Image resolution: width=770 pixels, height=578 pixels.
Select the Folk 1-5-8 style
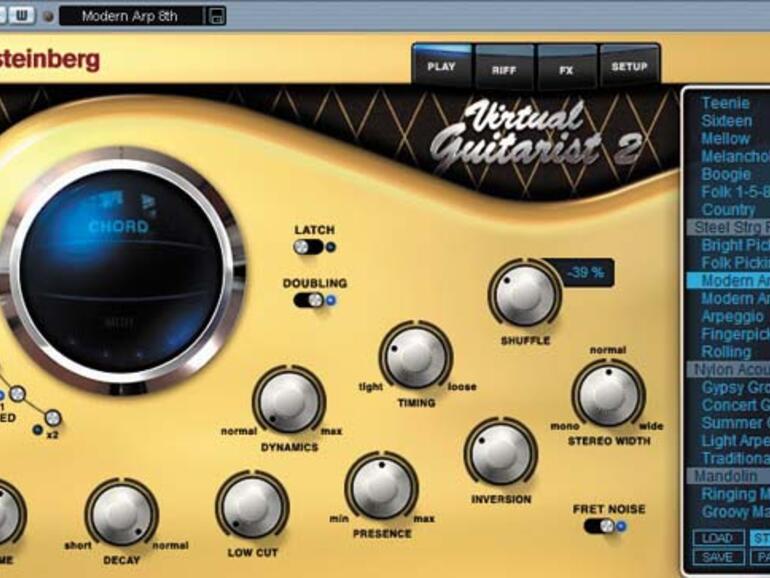click(729, 192)
